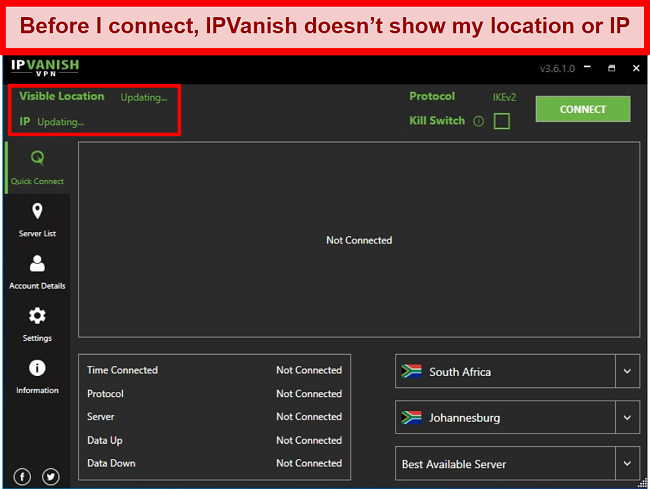Click the Data Down row label
Screen dimensions: 650x489
point(111,463)
